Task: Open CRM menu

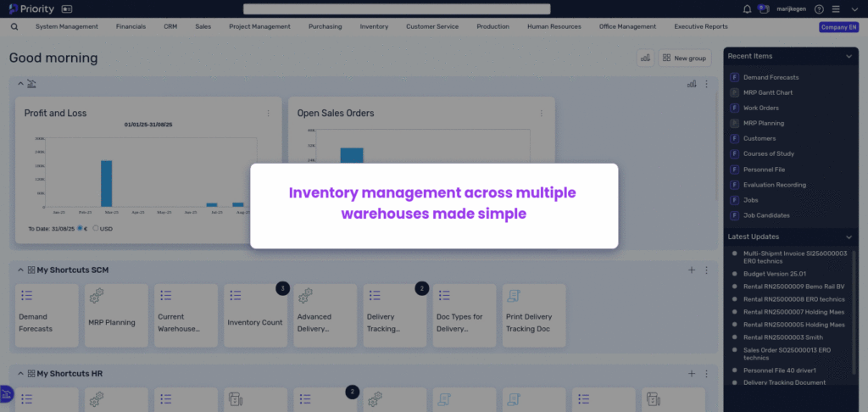Action: (x=170, y=26)
